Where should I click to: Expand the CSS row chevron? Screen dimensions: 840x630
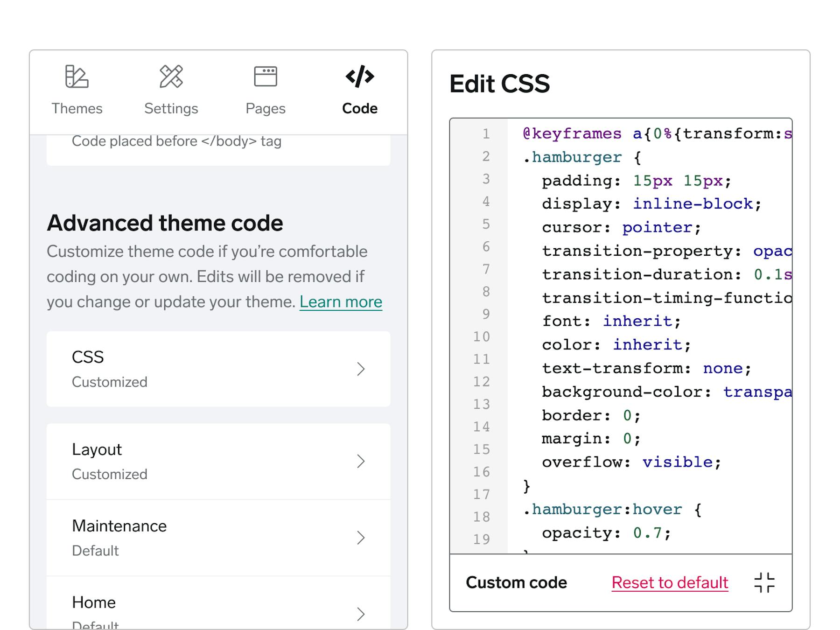click(361, 369)
